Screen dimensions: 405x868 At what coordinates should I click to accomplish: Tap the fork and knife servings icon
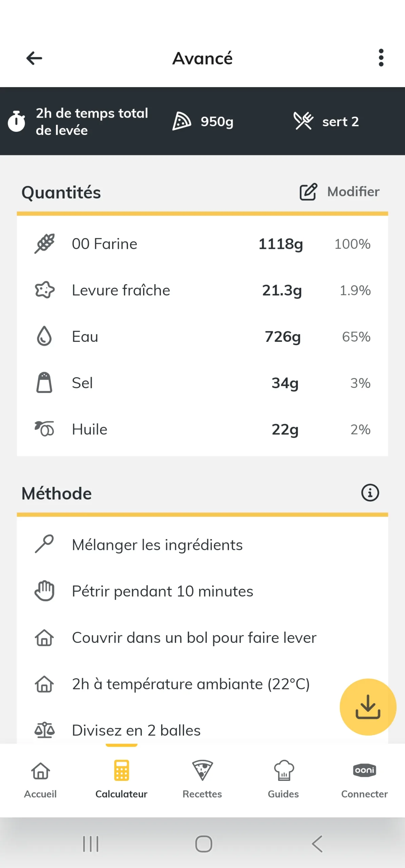pos(303,121)
